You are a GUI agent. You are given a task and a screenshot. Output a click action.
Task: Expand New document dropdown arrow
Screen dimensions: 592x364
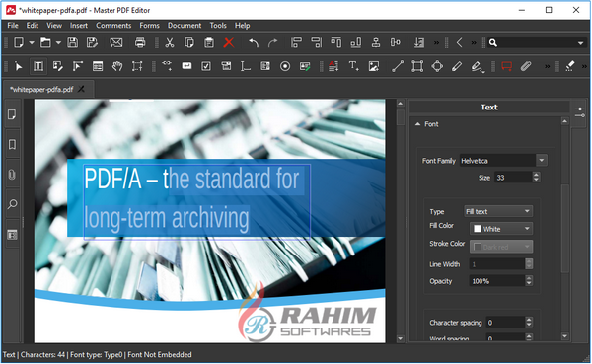click(x=32, y=43)
